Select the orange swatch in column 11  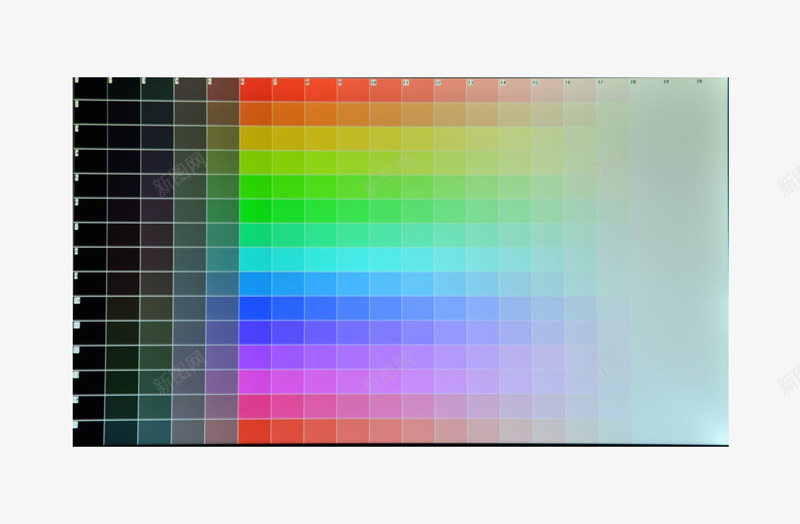[x=418, y=114]
